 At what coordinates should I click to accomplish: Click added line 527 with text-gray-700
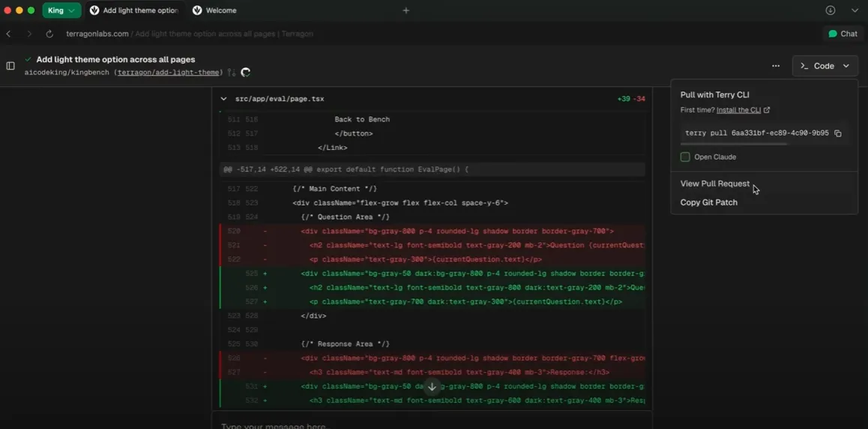(x=432, y=301)
